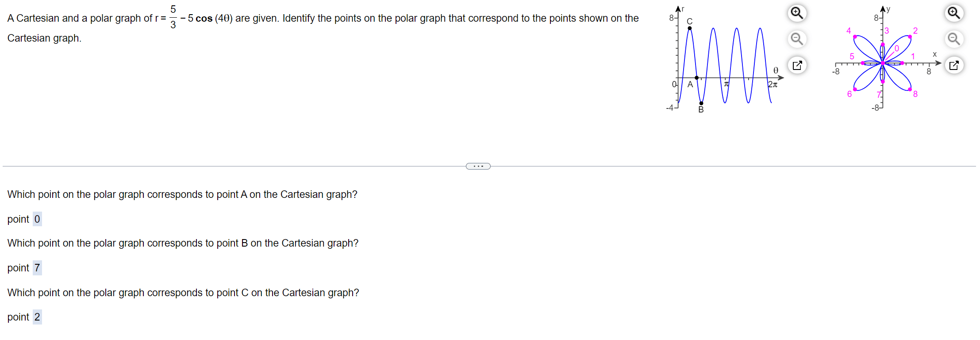Select the answer field for point B
Screen dimensions: 980x340
pos(37,268)
